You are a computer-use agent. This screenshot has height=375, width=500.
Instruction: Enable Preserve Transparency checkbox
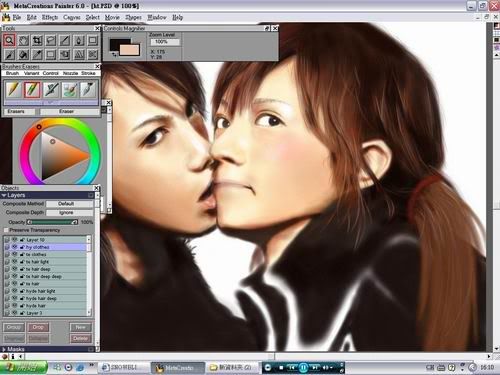(6, 230)
